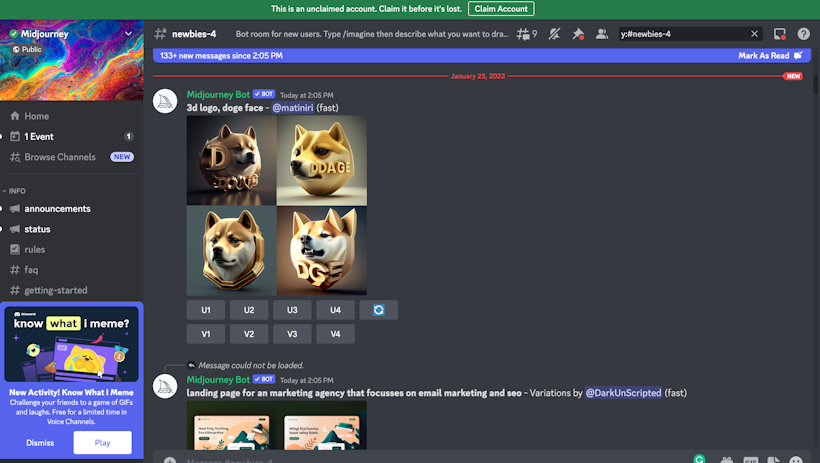Click the Event calendar icon

(x=15, y=136)
